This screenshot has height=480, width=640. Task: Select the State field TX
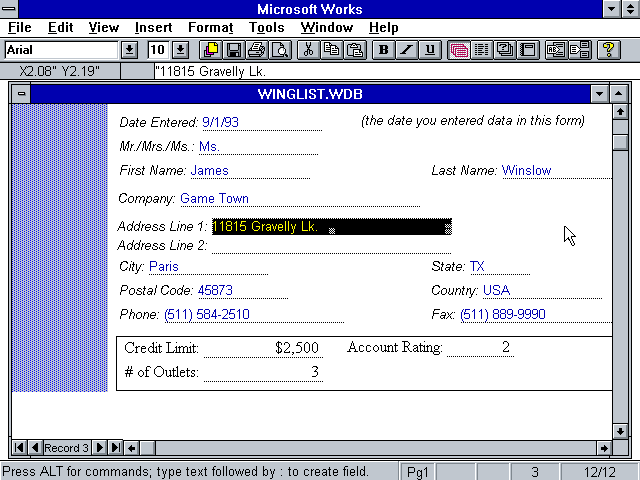pyautogui.click(x=500, y=267)
